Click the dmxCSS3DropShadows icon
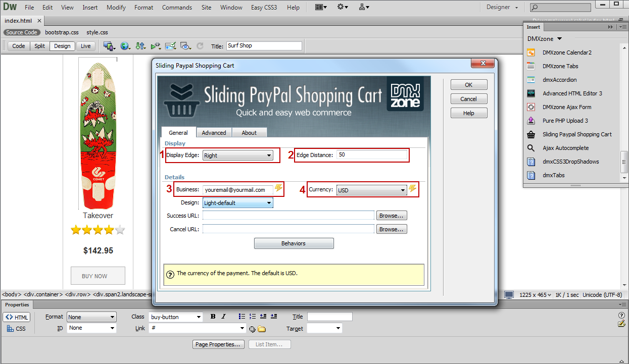The height and width of the screenshot is (364, 629). tap(531, 162)
